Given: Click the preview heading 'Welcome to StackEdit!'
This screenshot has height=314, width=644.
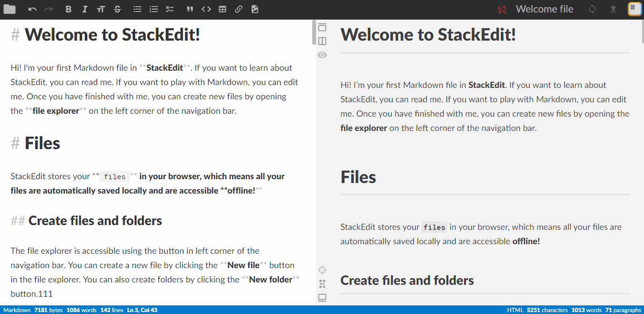Looking at the screenshot, I should 428,34.
